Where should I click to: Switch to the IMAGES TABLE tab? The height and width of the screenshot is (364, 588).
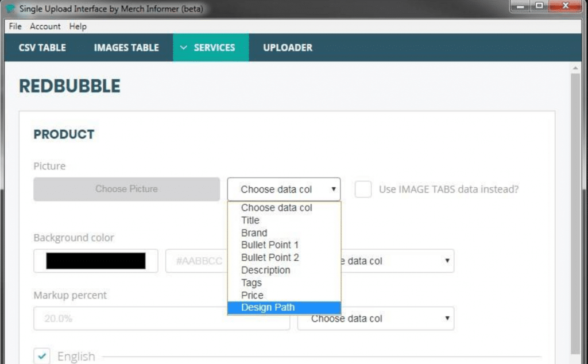(x=126, y=48)
